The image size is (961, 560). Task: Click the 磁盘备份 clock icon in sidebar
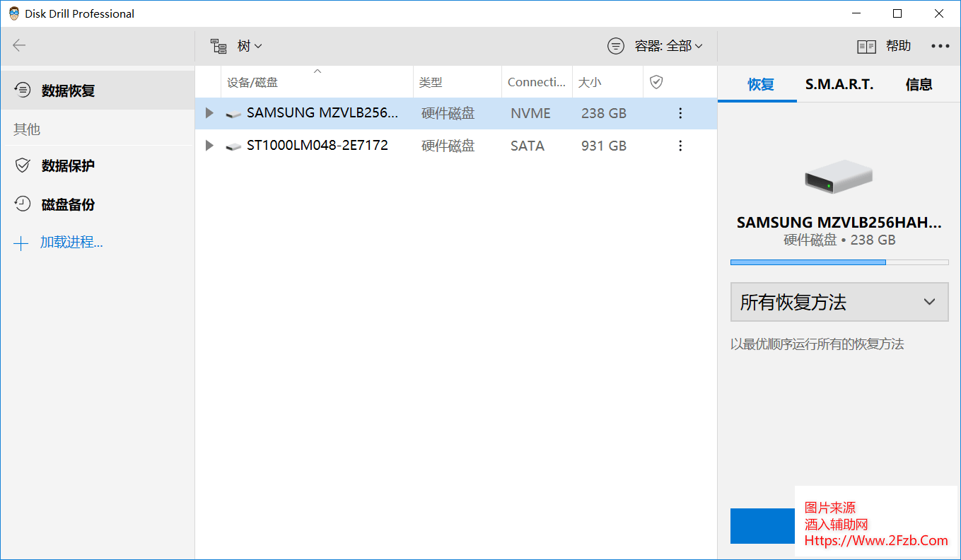[23, 204]
